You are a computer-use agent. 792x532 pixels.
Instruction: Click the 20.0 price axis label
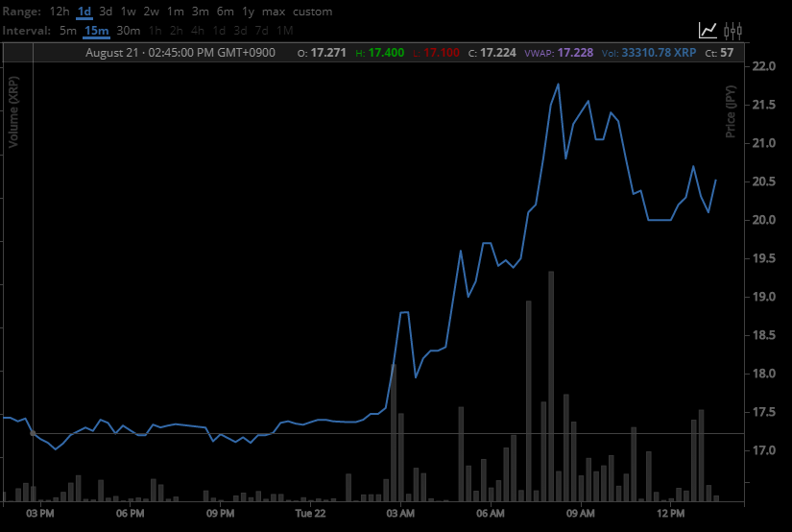click(764, 220)
